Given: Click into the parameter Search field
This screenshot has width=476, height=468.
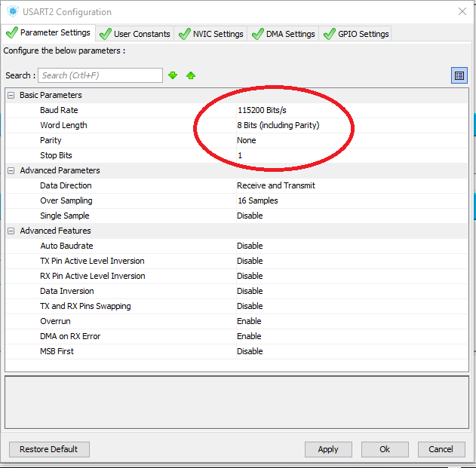Looking at the screenshot, I should pyautogui.click(x=100, y=75).
